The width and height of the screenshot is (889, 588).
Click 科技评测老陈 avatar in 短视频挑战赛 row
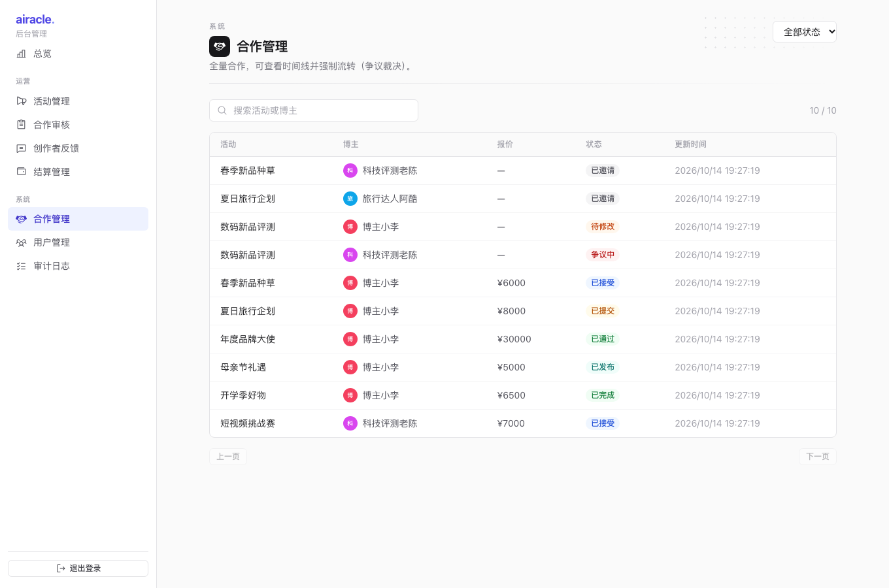[x=350, y=423]
